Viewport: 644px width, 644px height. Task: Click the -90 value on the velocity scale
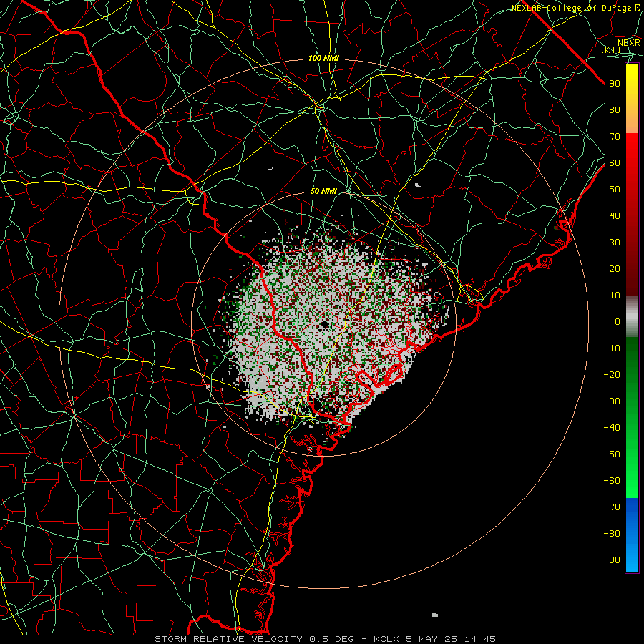coord(612,560)
